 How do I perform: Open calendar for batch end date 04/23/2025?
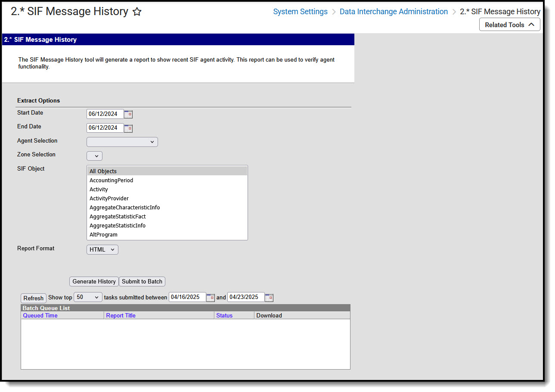point(269,297)
